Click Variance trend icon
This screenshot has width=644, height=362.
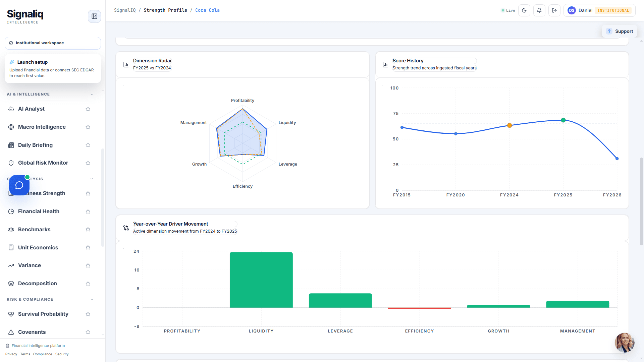point(11,265)
